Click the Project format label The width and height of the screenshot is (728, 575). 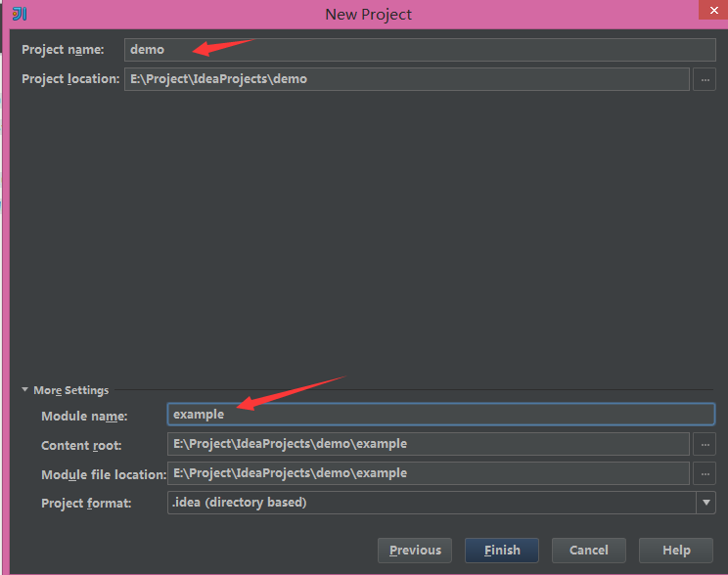pos(86,504)
